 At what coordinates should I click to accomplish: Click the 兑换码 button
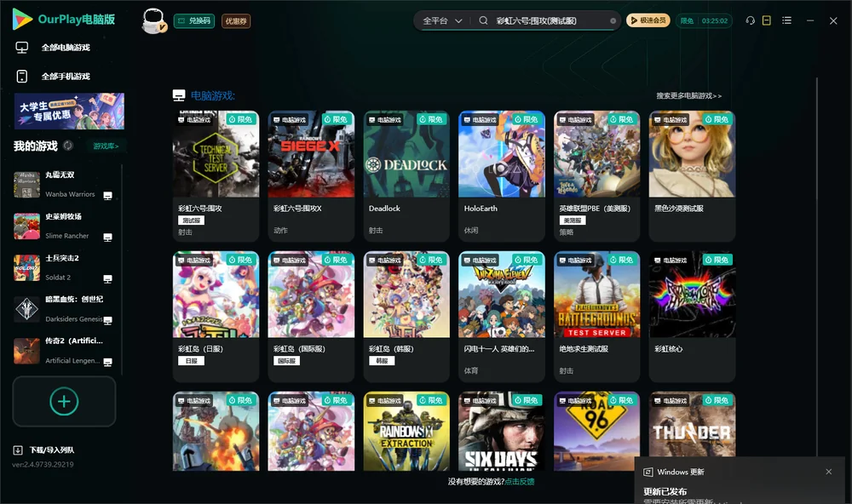point(194,21)
